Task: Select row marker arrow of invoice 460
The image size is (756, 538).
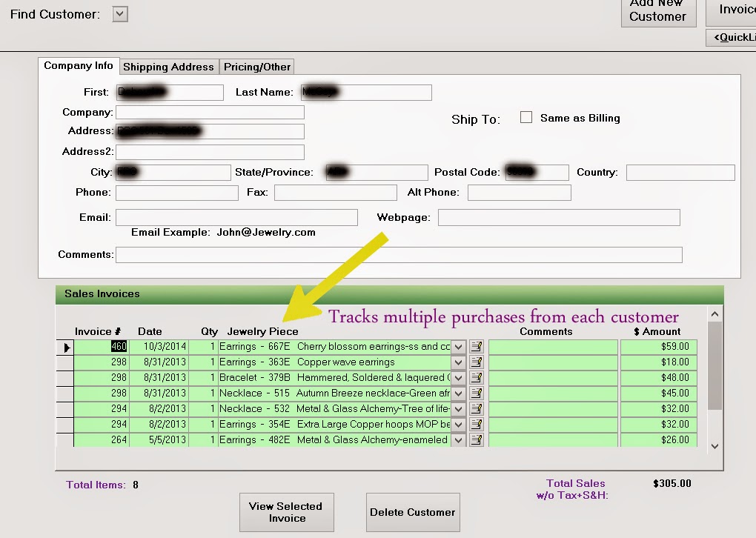Action: click(x=65, y=347)
